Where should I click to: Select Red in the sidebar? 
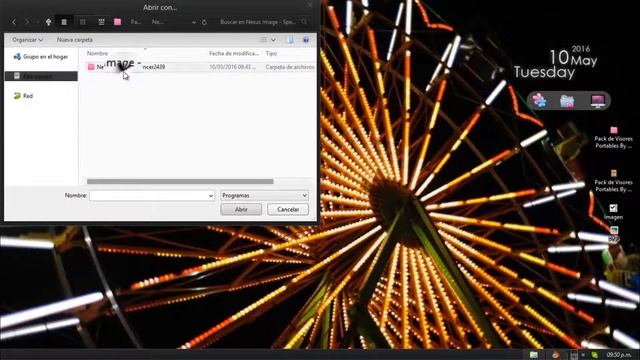click(x=23, y=96)
